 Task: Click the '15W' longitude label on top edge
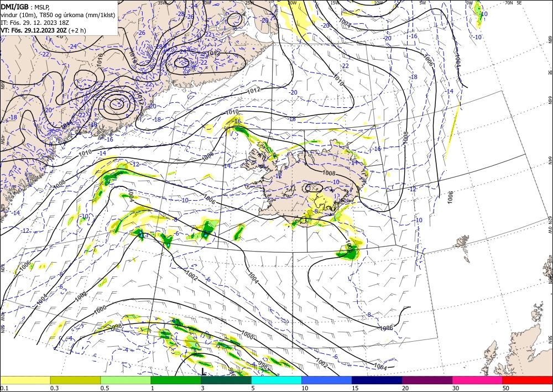point(335,3)
